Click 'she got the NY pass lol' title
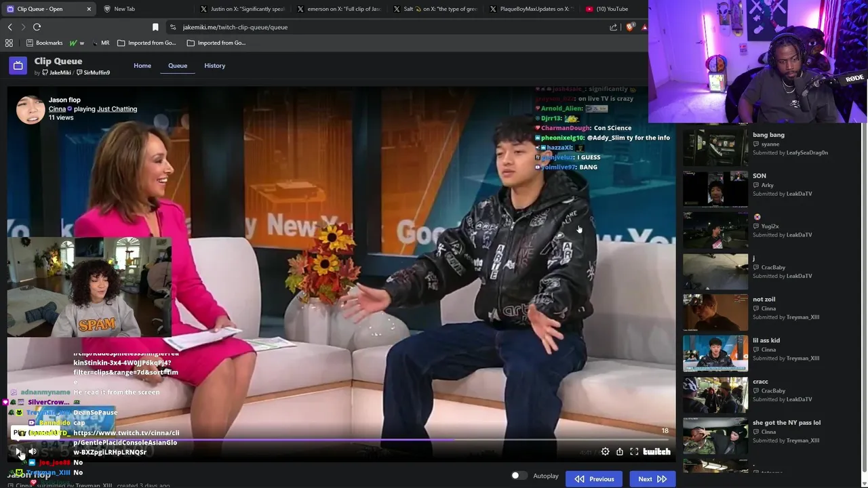This screenshot has height=488, width=868. click(787, 422)
